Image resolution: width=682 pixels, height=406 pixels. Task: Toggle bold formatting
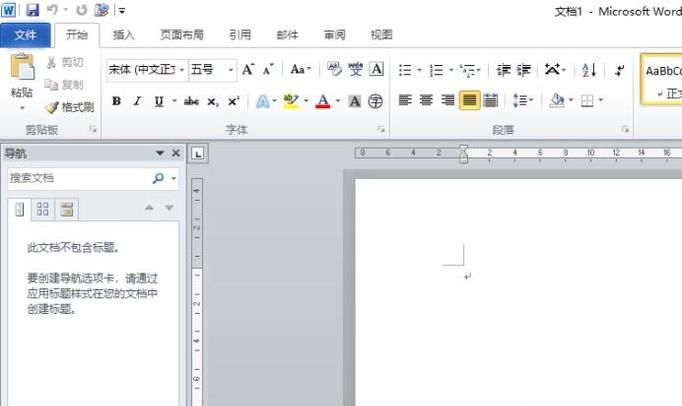coord(116,101)
